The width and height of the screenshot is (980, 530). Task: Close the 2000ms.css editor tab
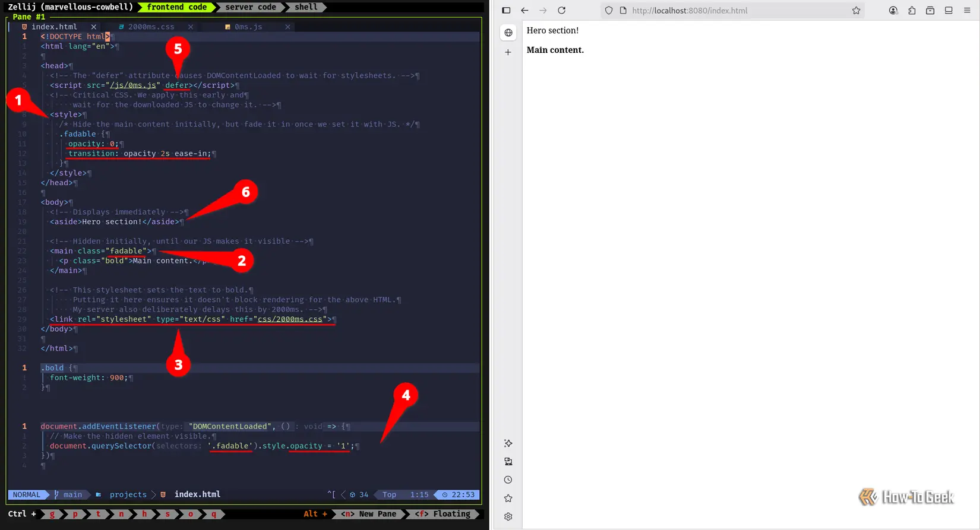point(191,27)
